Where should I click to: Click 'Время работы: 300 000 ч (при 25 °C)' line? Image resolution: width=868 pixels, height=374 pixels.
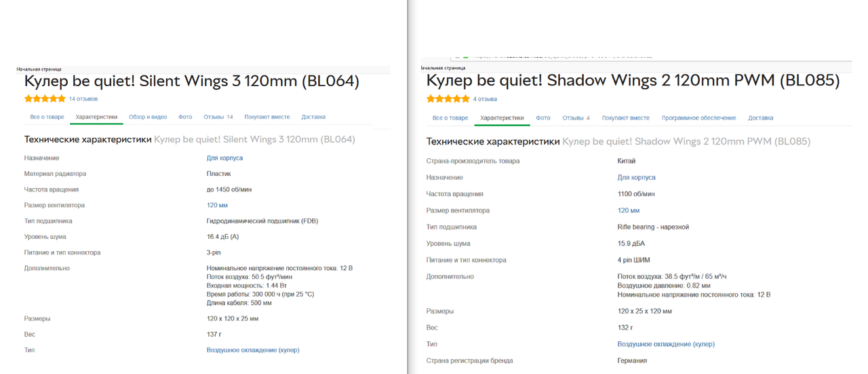pos(260,295)
